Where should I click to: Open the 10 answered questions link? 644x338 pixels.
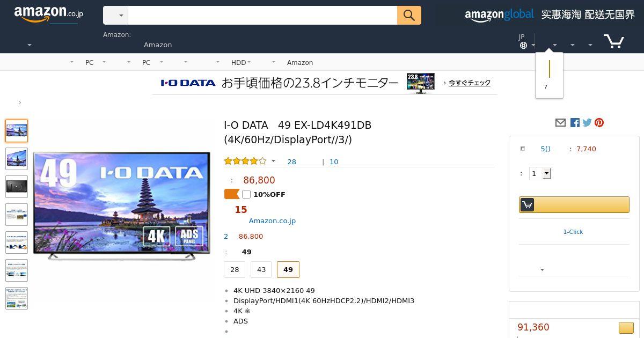click(334, 161)
